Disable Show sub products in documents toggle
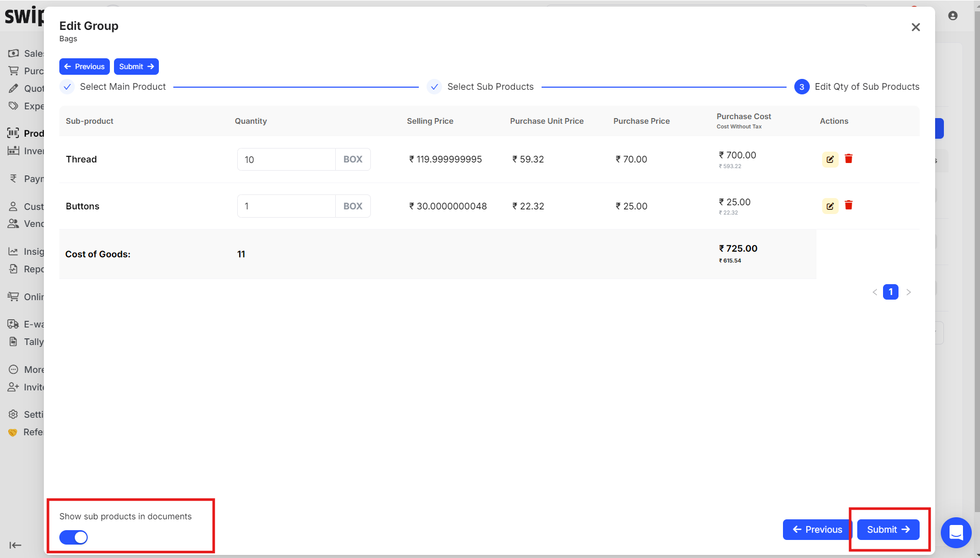 click(x=73, y=537)
